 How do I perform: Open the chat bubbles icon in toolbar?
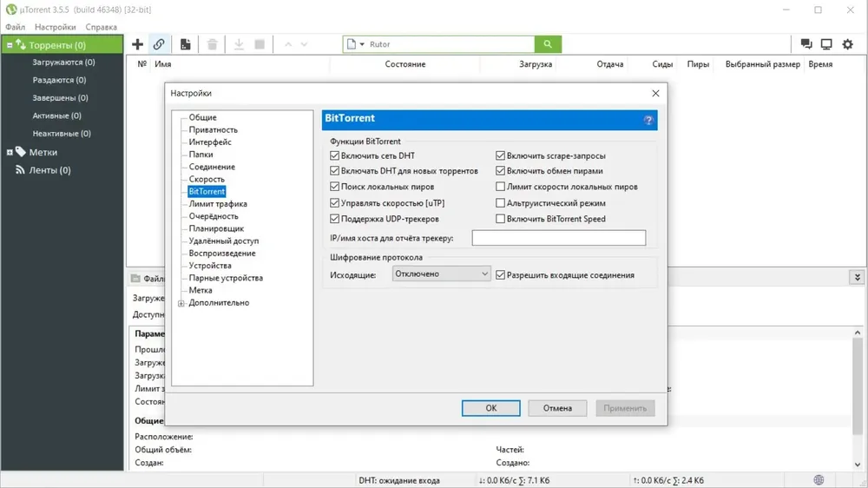pyautogui.click(x=806, y=44)
